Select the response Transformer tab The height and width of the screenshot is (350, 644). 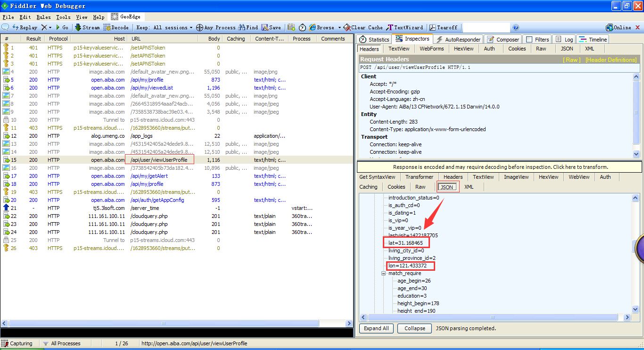[419, 177]
